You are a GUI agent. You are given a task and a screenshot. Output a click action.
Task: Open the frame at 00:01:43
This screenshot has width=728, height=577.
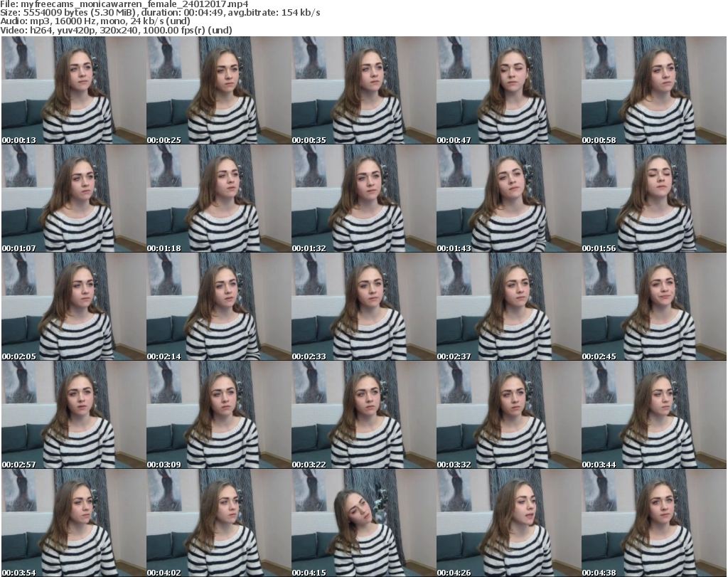click(x=508, y=198)
